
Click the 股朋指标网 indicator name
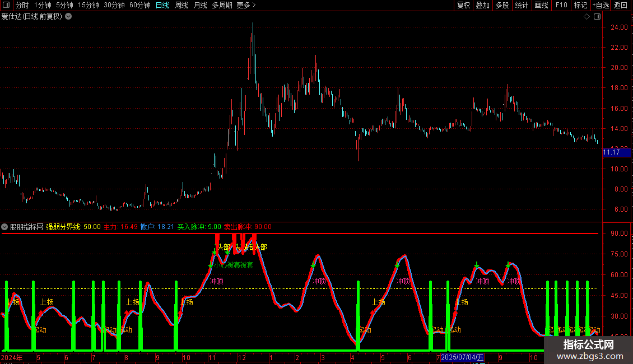pos(27,227)
